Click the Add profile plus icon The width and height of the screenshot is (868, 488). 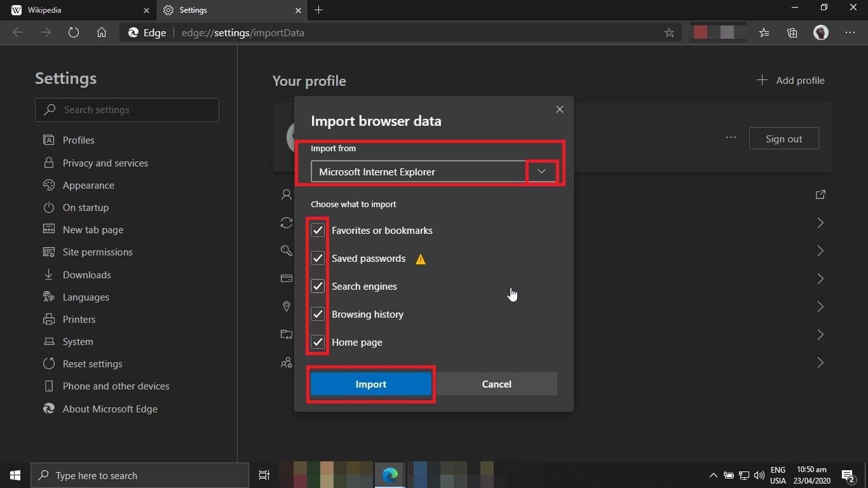[x=762, y=80]
